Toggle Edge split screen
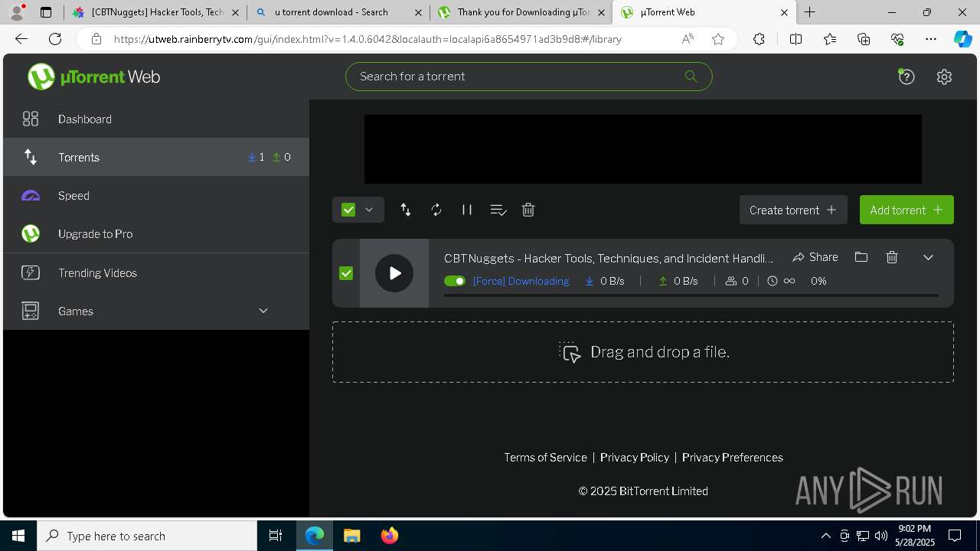The width and height of the screenshot is (980, 551). coord(795,39)
